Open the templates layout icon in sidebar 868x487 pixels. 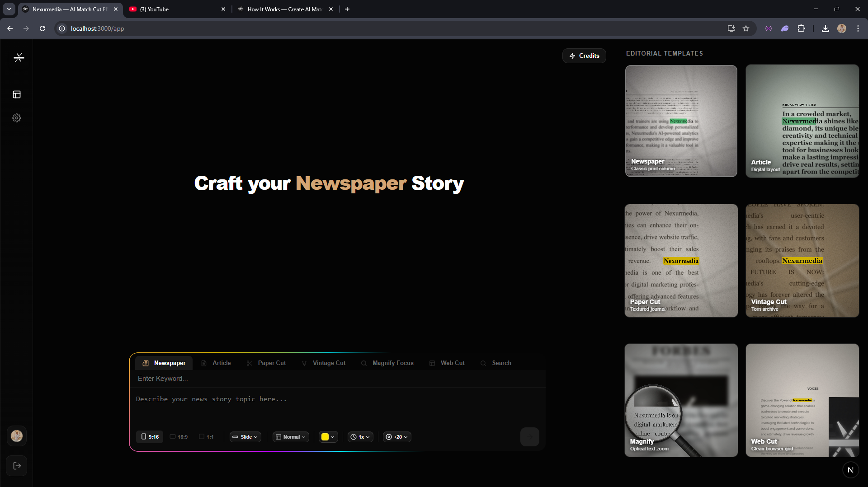coord(17,94)
